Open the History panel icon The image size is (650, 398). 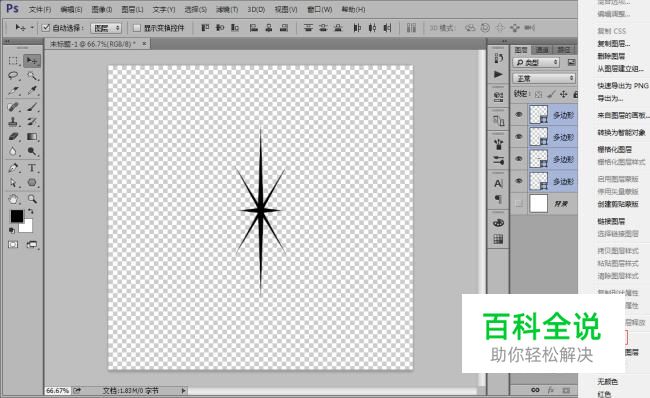pos(498,58)
